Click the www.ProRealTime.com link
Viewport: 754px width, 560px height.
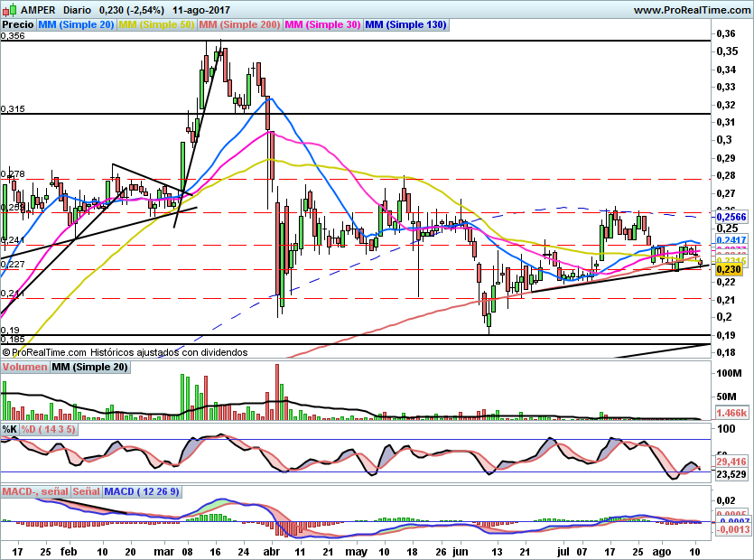coord(691,10)
